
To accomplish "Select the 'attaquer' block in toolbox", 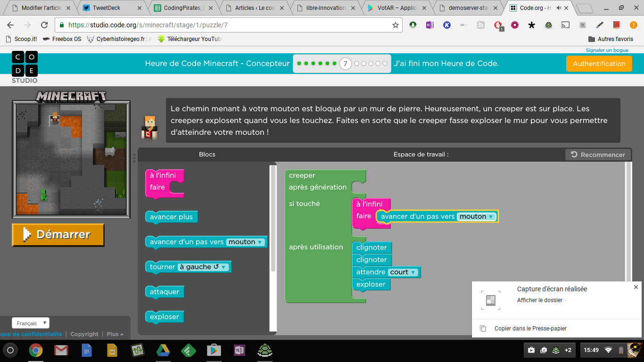I will click(x=165, y=292).
